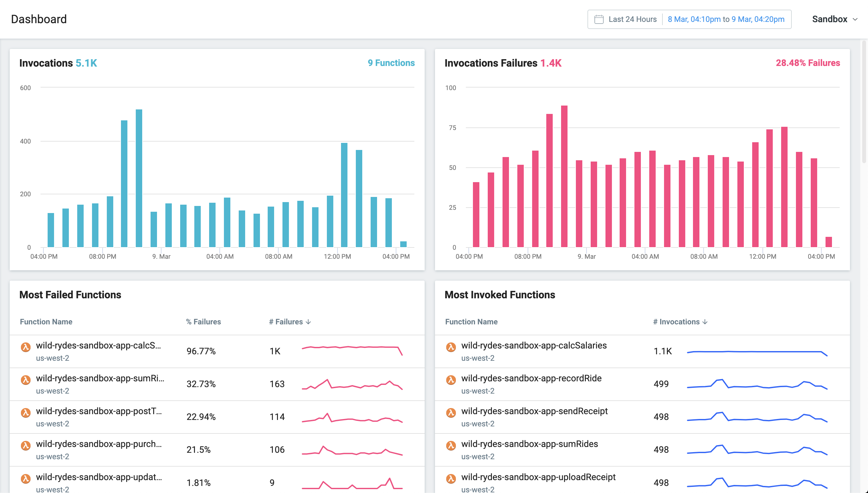The image size is (868, 493).
Task: Click the 28.48% Failures link
Action: pos(808,63)
